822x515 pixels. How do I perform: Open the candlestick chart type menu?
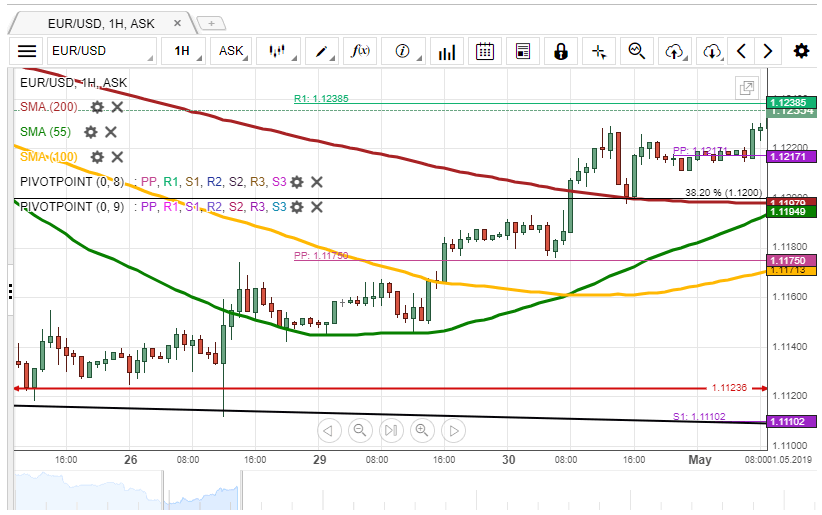coord(278,51)
